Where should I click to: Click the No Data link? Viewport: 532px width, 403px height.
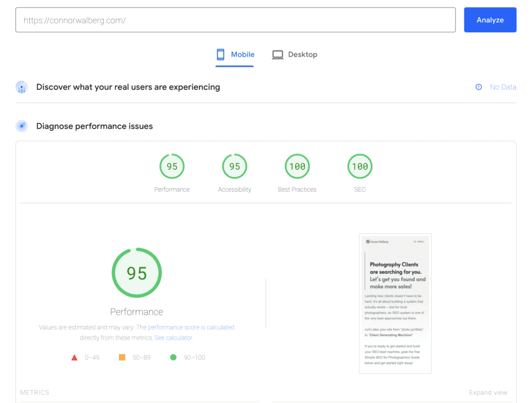(502, 87)
